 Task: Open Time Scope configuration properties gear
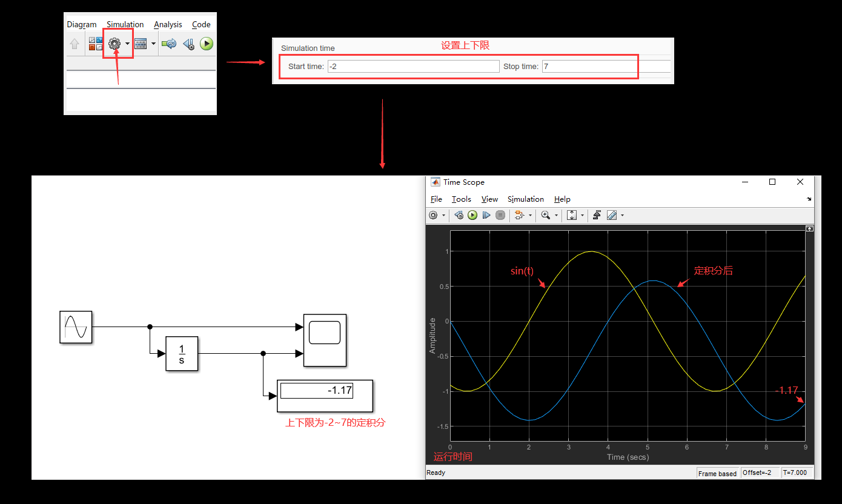[433, 215]
